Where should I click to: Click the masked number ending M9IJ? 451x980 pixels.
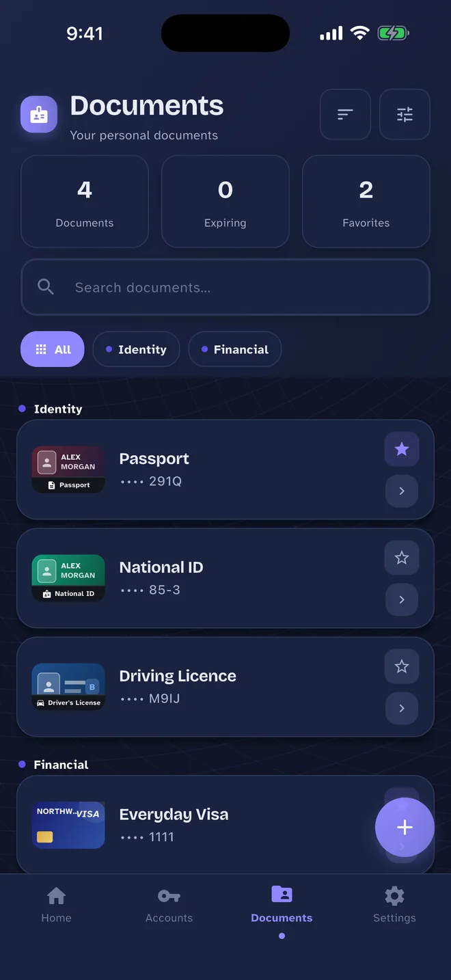pos(150,698)
